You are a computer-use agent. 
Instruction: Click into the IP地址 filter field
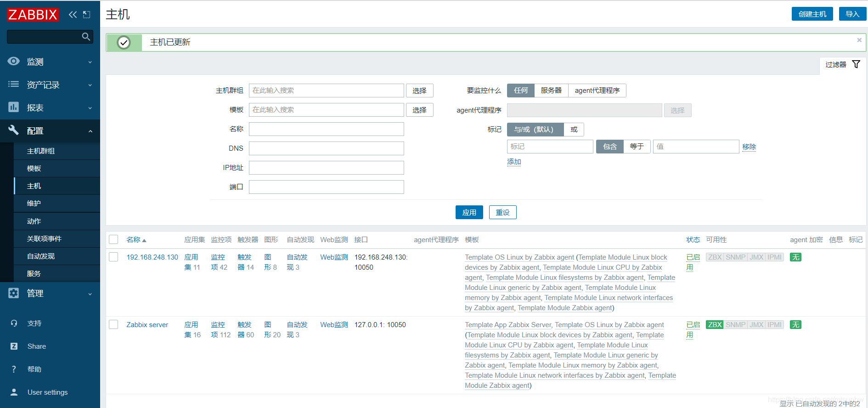pos(327,168)
